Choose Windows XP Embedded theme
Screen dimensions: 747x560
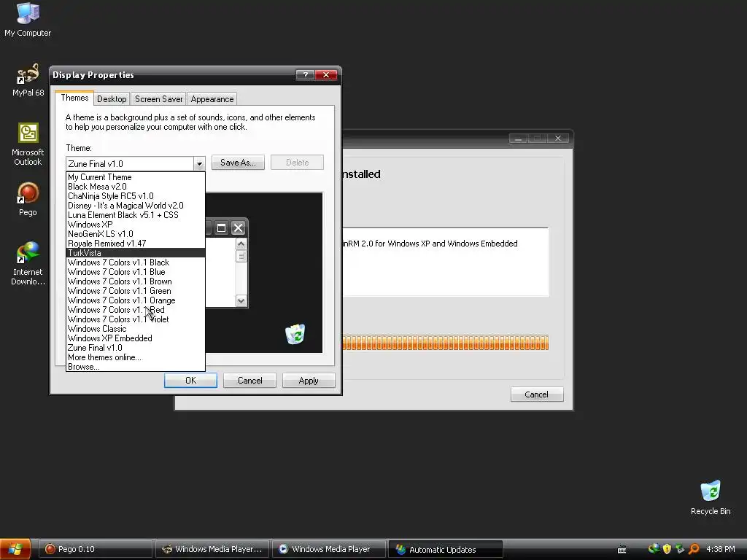135,338
